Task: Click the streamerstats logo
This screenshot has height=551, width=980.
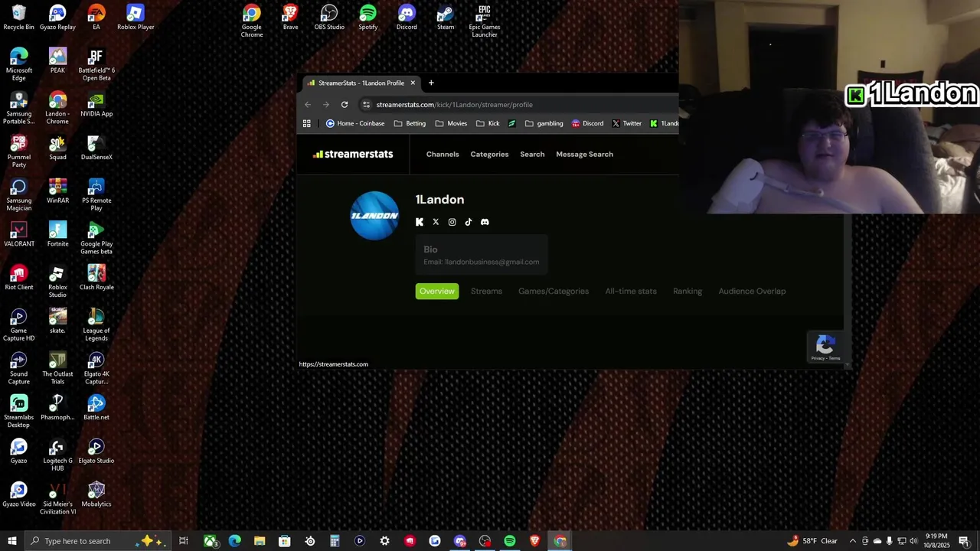Action: point(353,154)
